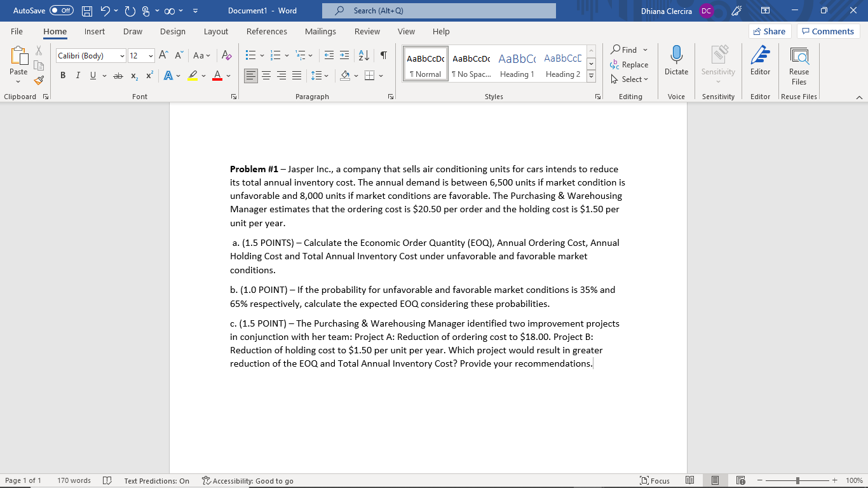Viewport: 868px width, 488px height.
Task: Enable center text alignment
Action: coord(267,75)
